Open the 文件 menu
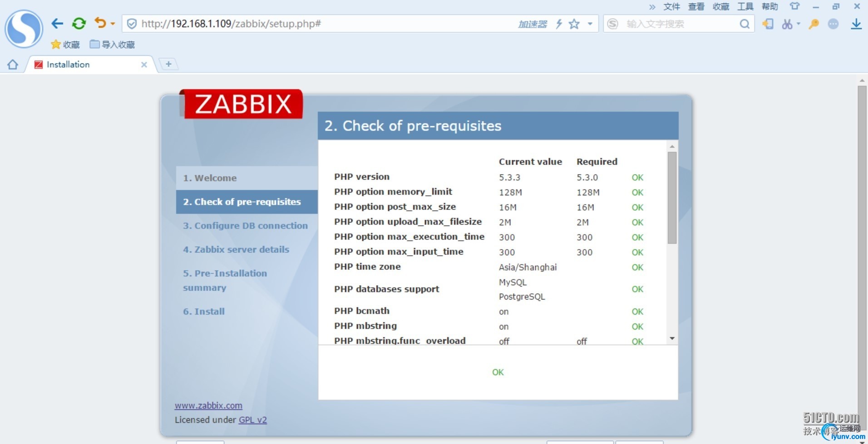 click(671, 6)
